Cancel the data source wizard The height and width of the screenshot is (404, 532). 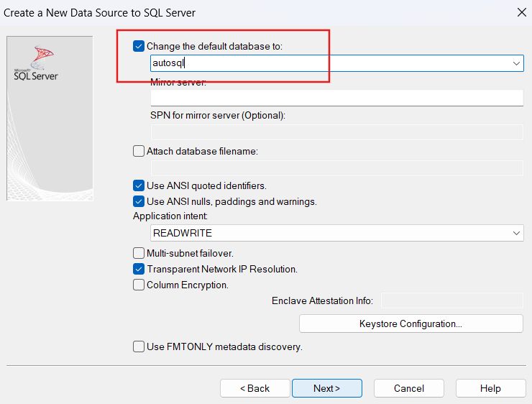click(409, 388)
